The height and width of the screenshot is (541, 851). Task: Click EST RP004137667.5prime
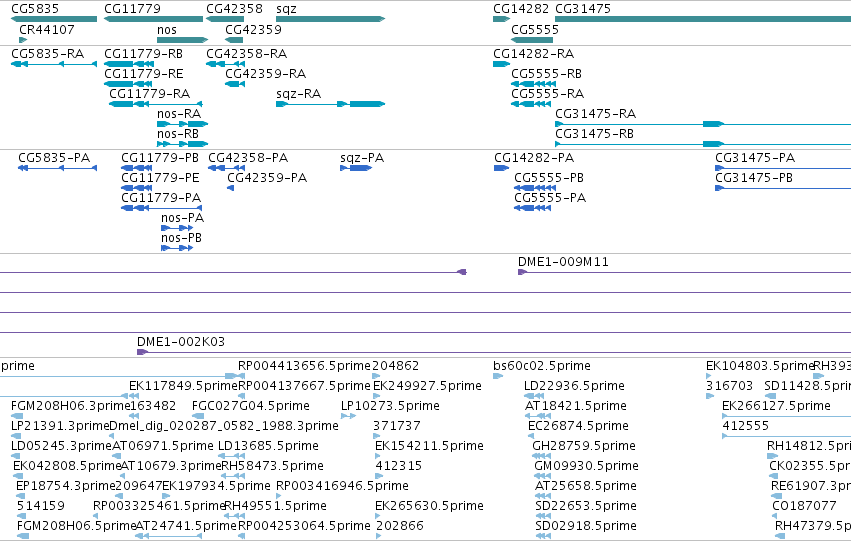(x=304, y=386)
